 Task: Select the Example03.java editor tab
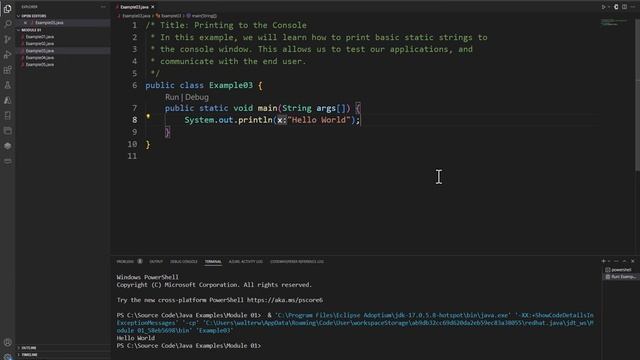tap(134, 7)
